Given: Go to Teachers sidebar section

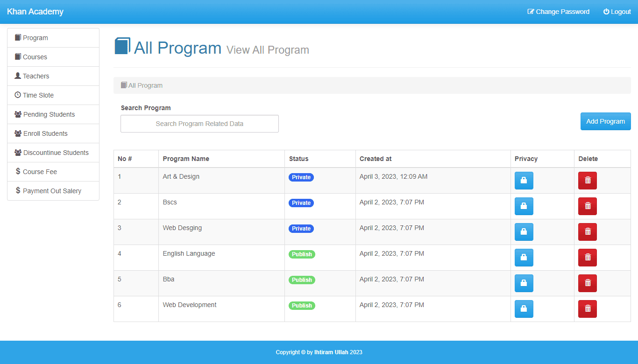Looking at the screenshot, I should (36, 76).
